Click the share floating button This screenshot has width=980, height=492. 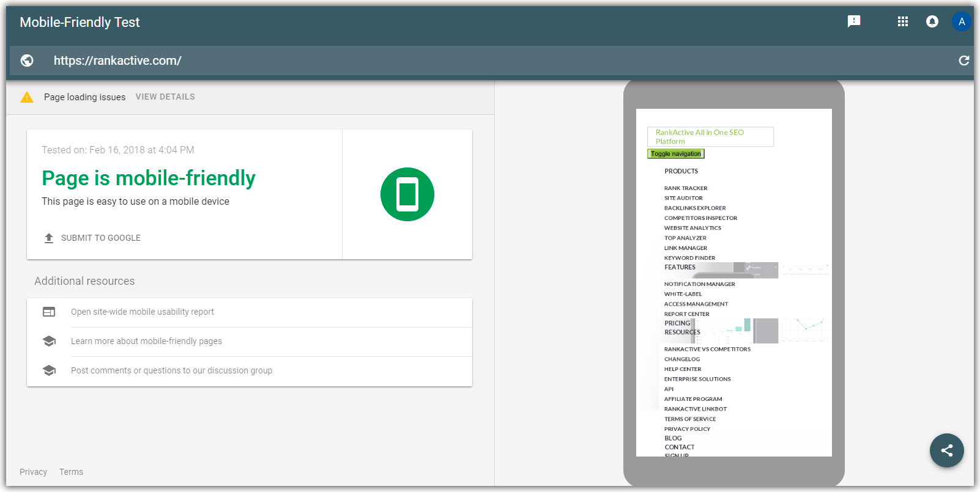(947, 450)
